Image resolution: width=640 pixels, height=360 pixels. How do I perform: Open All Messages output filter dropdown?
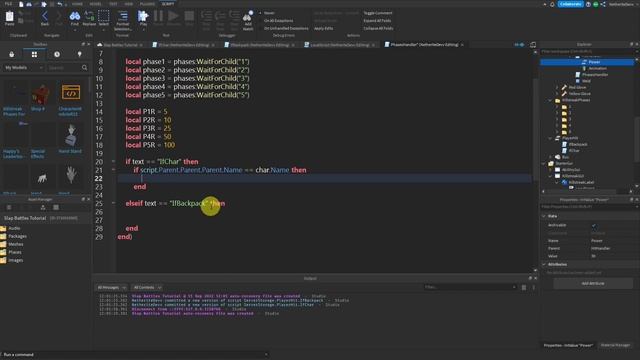(111, 287)
